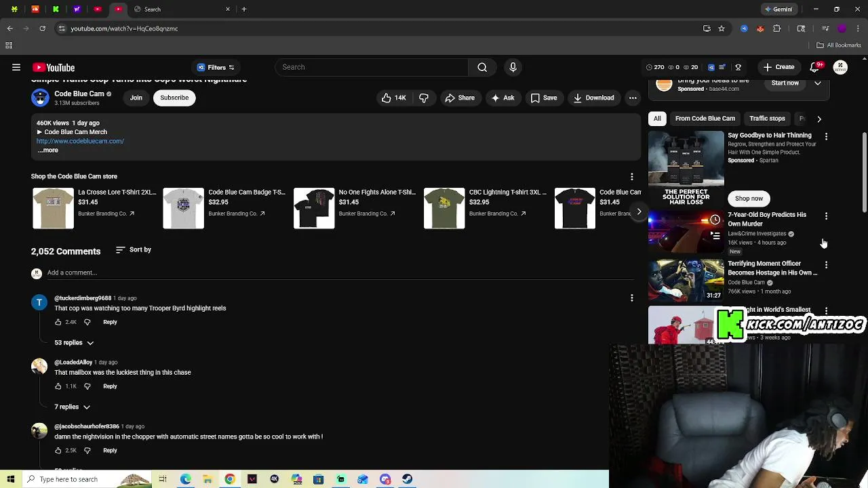Expand description with ...more
Viewport: 868px width, 488px height.
47,150
